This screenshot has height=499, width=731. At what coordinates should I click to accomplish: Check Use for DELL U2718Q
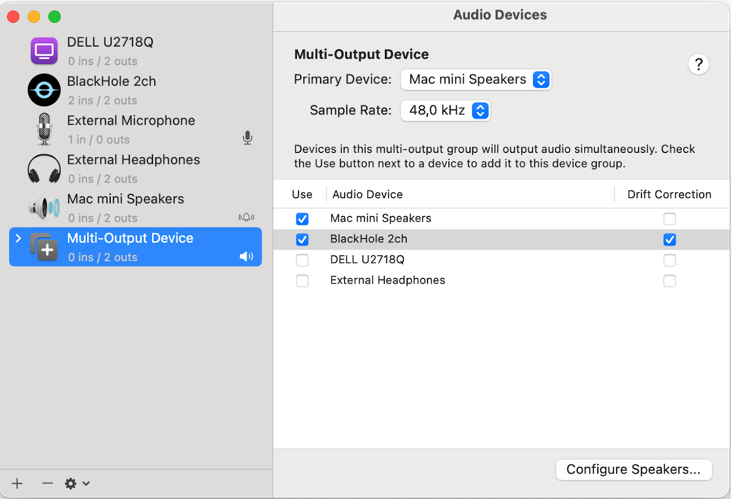(302, 260)
